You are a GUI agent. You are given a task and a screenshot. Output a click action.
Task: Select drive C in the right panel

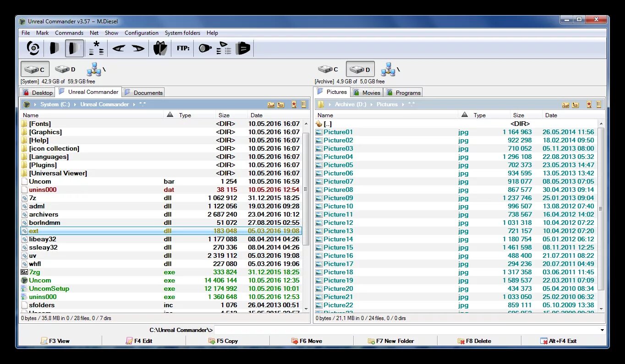328,69
